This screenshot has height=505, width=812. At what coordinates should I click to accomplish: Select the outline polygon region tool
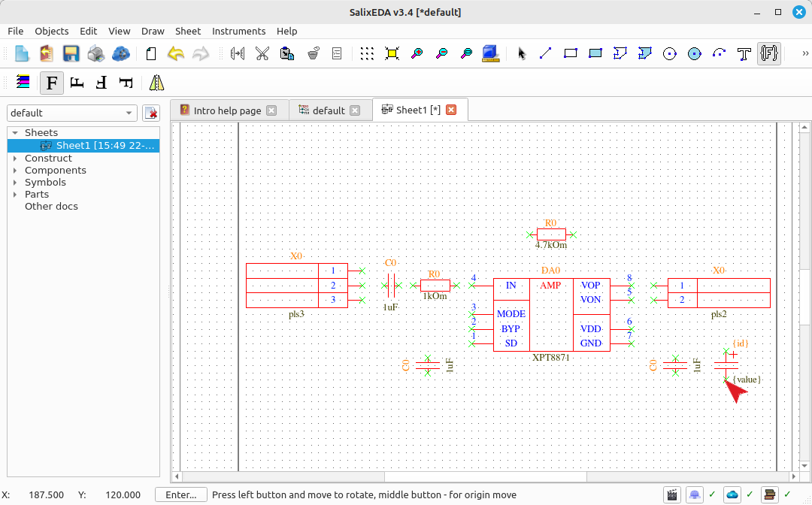[x=620, y=53]
